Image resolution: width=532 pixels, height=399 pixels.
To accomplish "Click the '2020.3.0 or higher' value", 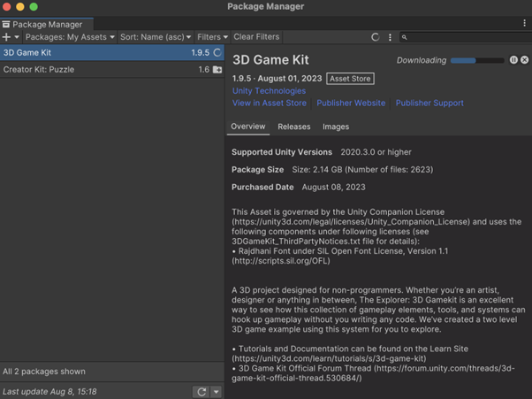I will point(376,152).
